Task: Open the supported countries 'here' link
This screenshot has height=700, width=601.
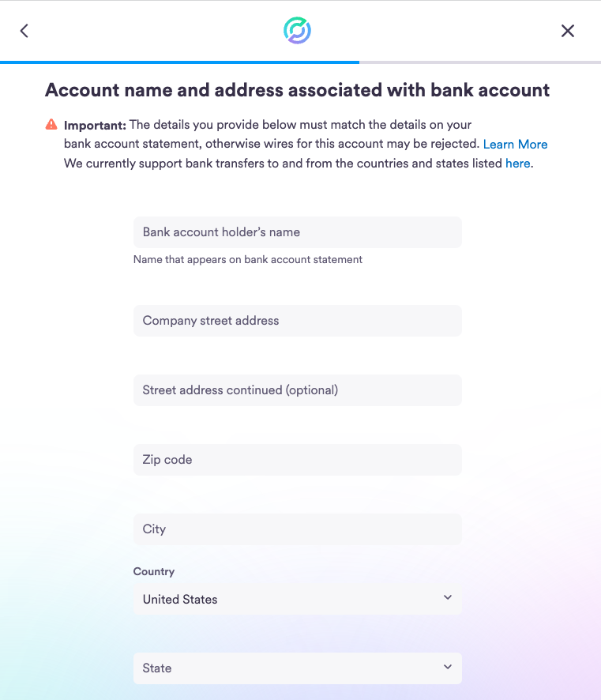Action: 517,164
